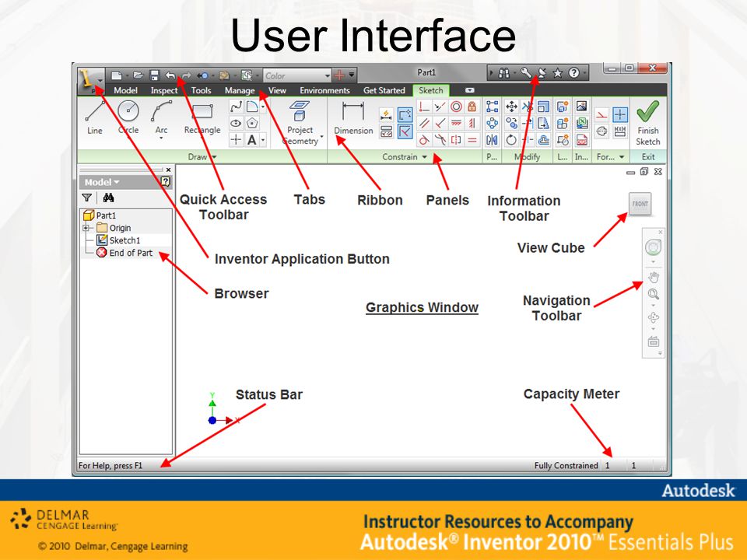Click the Zoom magnifier in Navigation Toolbar

pyautogui.click(x=653, y=294)
